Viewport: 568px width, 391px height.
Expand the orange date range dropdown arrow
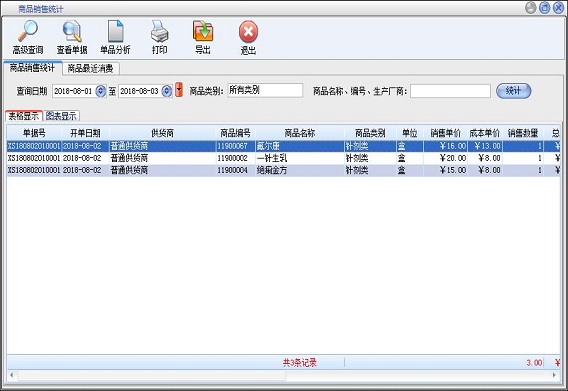pos(179,90)
